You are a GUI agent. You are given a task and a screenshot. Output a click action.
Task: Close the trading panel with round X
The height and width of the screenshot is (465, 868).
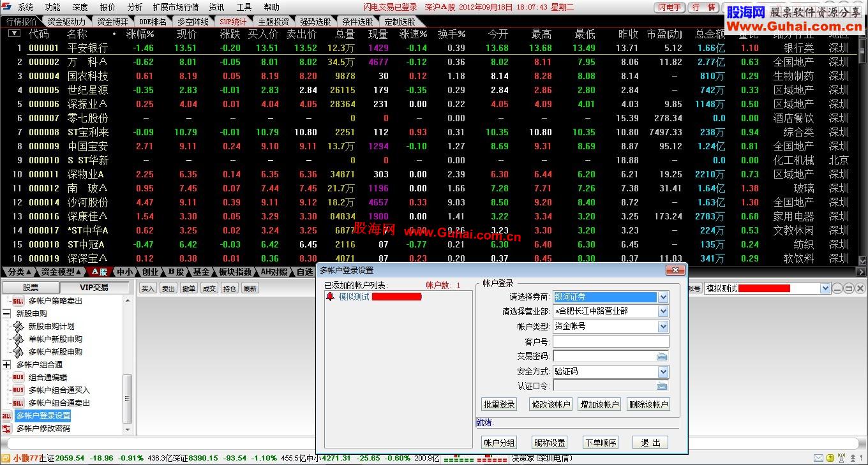[x=860, y=288]
